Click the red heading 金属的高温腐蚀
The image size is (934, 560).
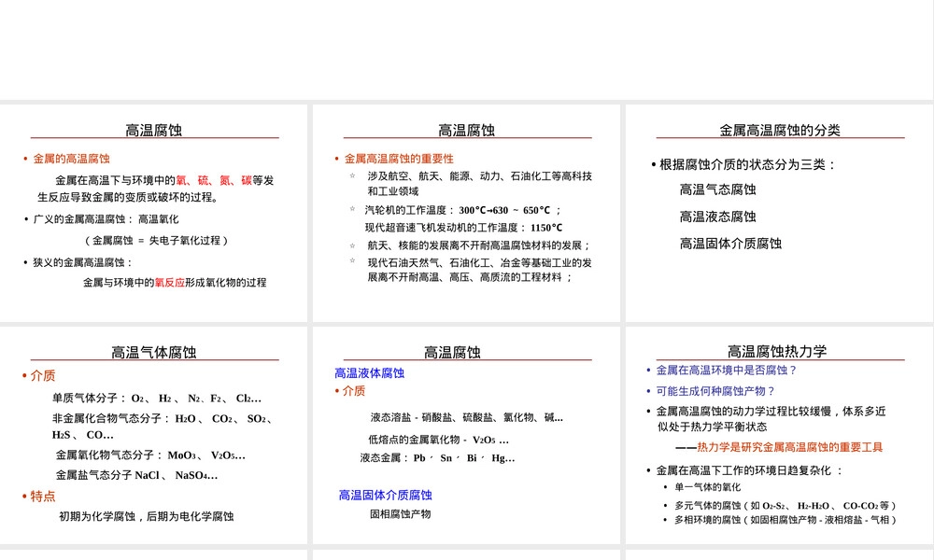71,159
